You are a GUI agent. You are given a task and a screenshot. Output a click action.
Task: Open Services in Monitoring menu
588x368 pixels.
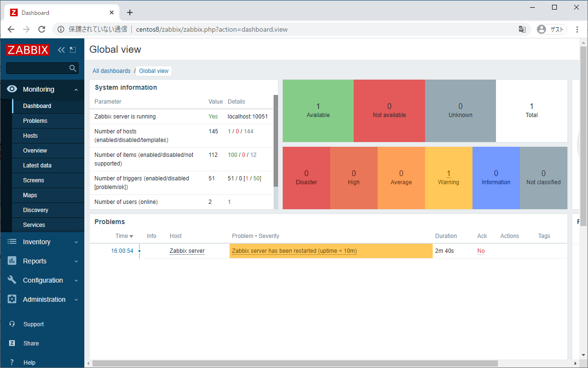(x=48, y=225)
